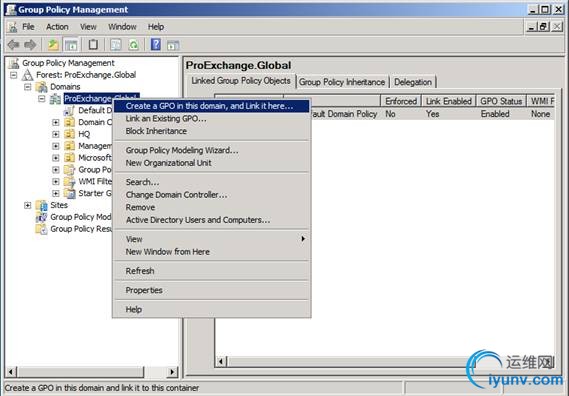
Task: Choose Change Domain Controller
Action: click(x=212, y=195)
